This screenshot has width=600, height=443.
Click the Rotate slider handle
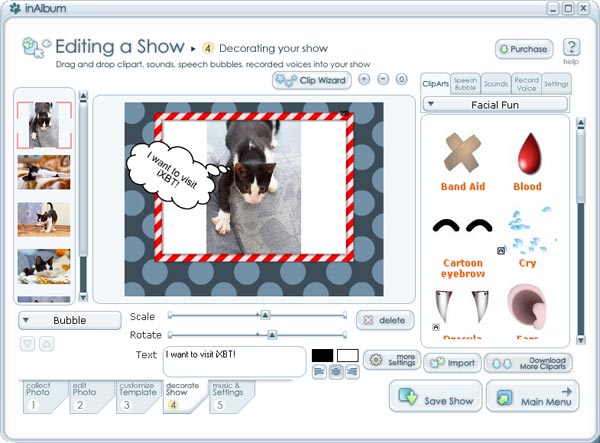coord(272,335)
